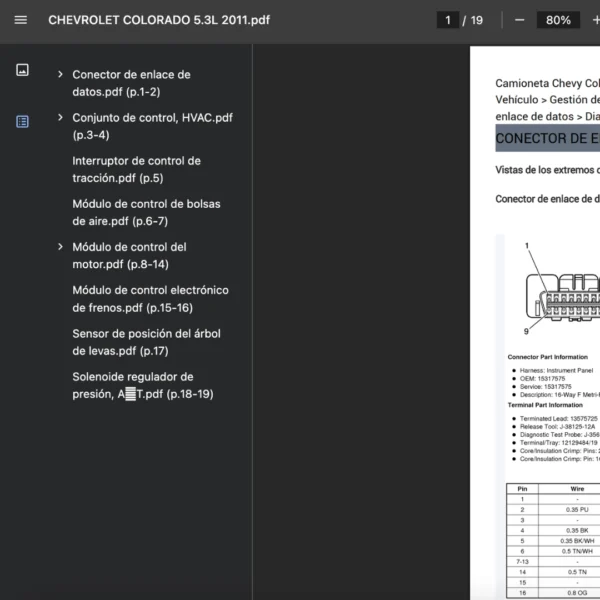Click the 80% zoom level field

click(558, 20)
